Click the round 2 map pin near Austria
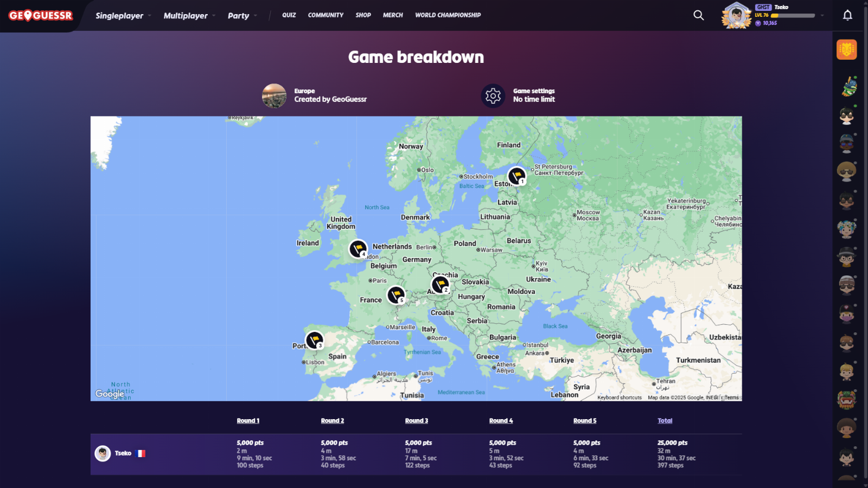This screenshot has width=868, height=488. [x=440, y=284]
